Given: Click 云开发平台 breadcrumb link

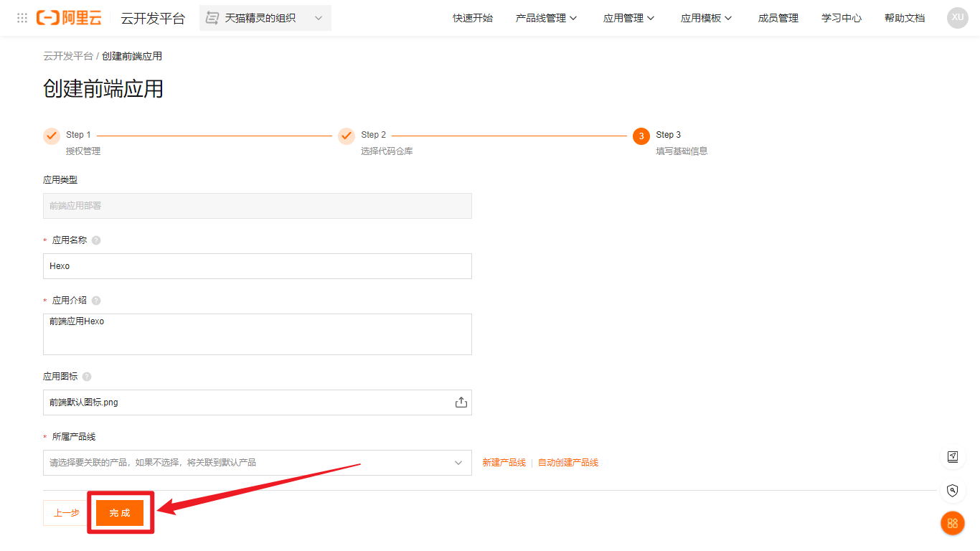Looking at the screenshot, I should pos(68,56).
